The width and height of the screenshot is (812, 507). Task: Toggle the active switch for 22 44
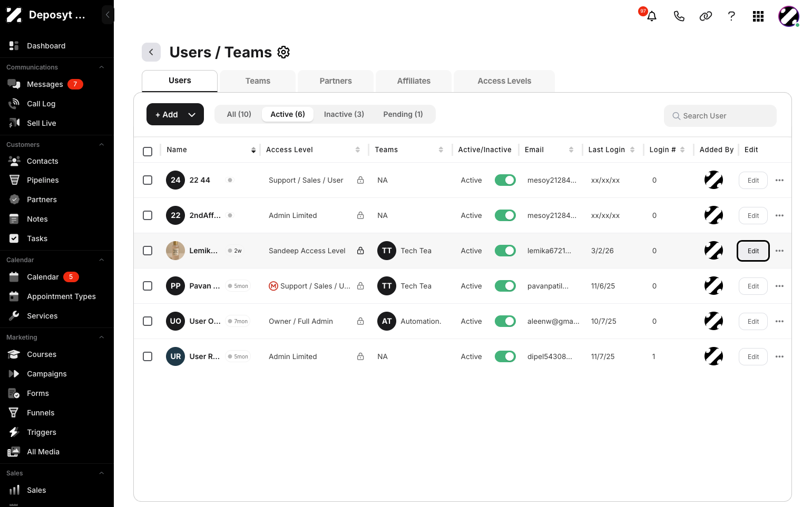click(505, 180)
